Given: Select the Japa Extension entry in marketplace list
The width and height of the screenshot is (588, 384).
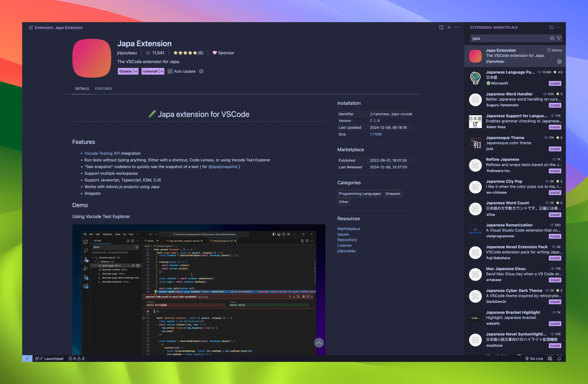Looking at the screenshot, I should pos(515,56).
